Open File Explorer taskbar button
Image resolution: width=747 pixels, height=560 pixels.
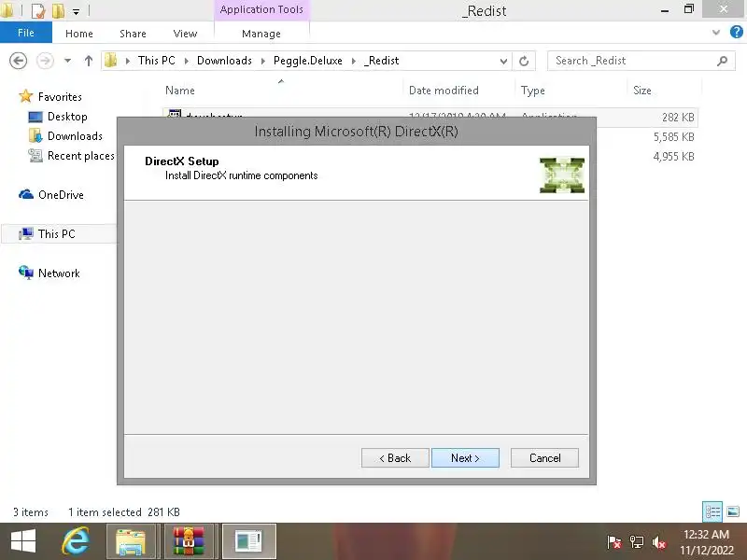[x=131, y=541]
